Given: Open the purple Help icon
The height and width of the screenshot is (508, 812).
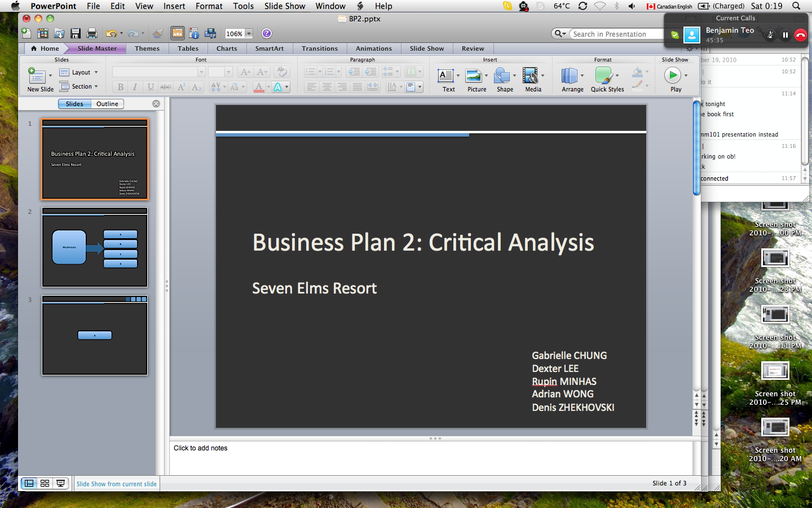Looking at the screenshot, I should [x=267, y=34].
